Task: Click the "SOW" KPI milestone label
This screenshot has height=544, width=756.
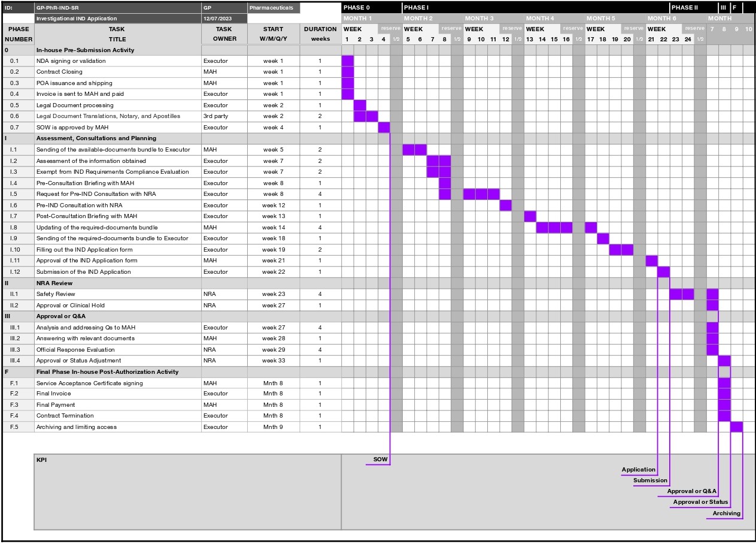Action: click(x=380, y=460)
